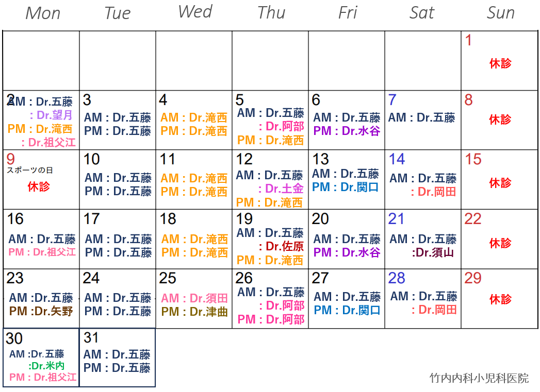This screenshot has width=540, height=392.
Task: Select Dr.阿部 entry on date 5
Action: (x=282, y=127)
